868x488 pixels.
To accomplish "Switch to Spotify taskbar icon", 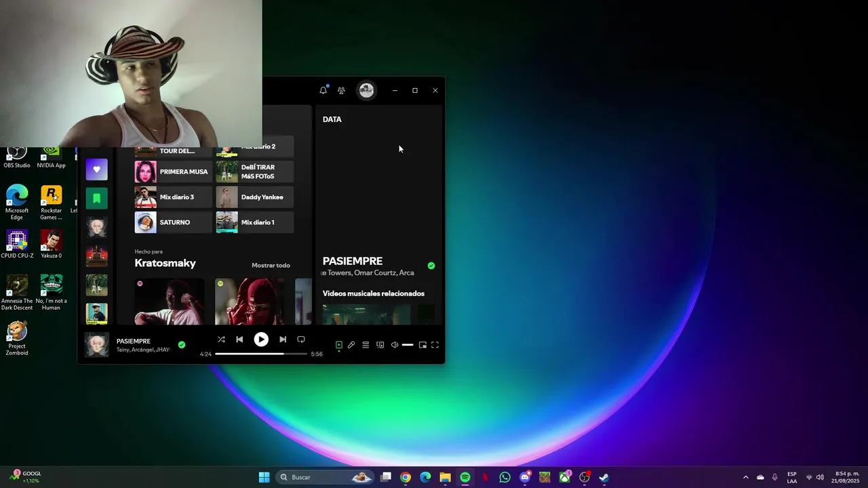I will pos(465,477).
